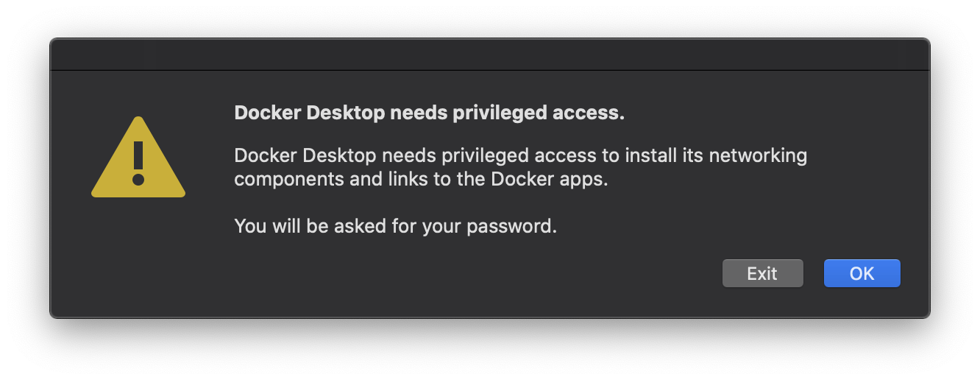Viewport: 980px width, 380px height.
Task: Click the dialog's empty title bar
Action: (489, 55)
